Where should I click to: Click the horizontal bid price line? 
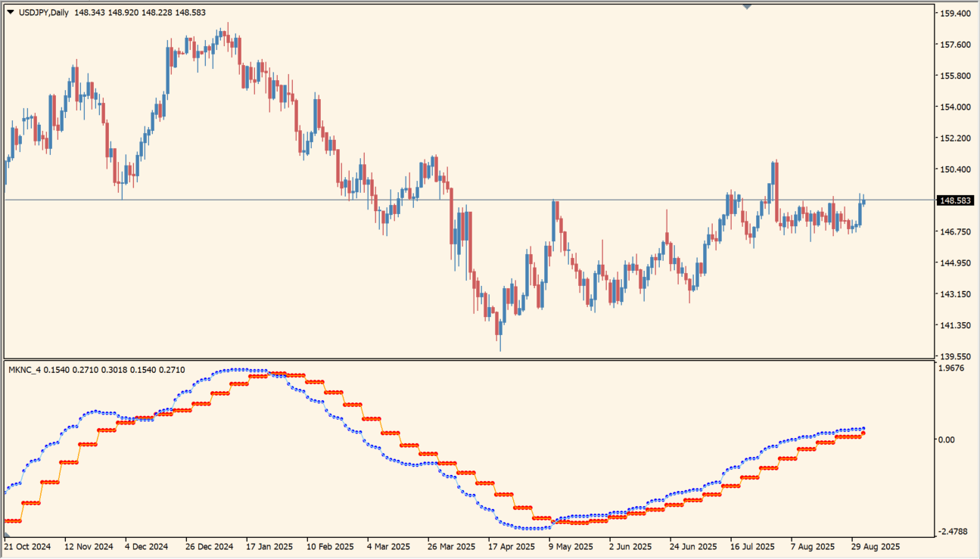(469, 200)
